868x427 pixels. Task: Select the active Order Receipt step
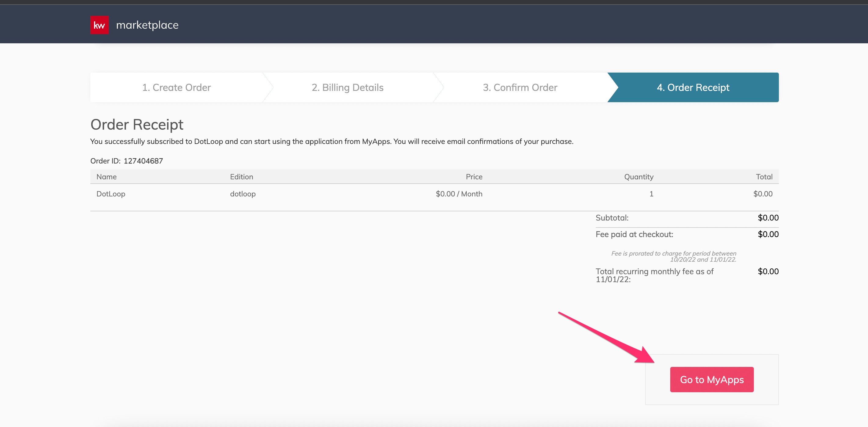(x=693, y=87)
